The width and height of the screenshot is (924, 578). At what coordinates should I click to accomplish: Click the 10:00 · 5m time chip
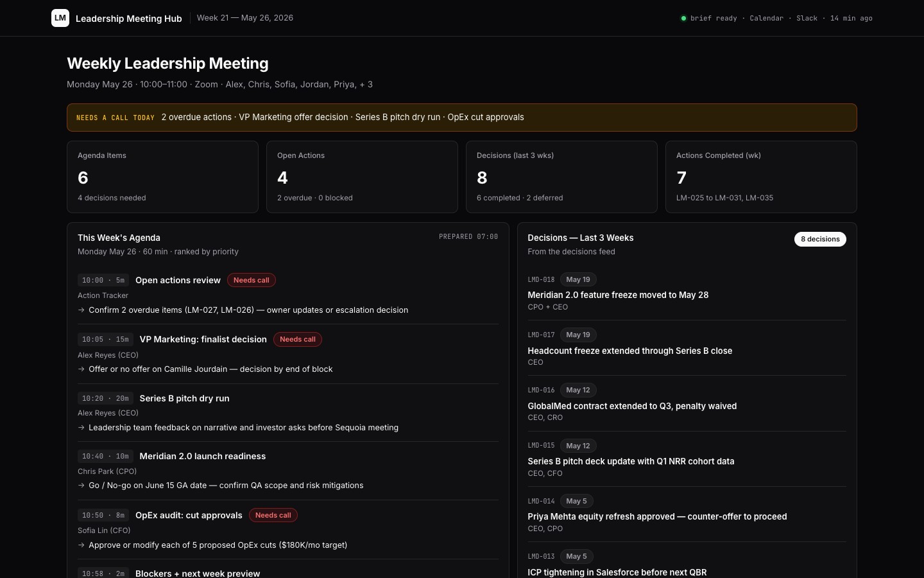click(x=103, y=280)
